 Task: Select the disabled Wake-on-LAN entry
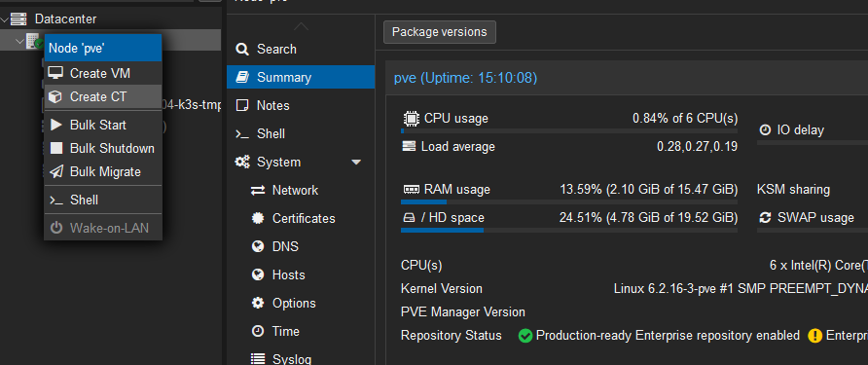103,228
